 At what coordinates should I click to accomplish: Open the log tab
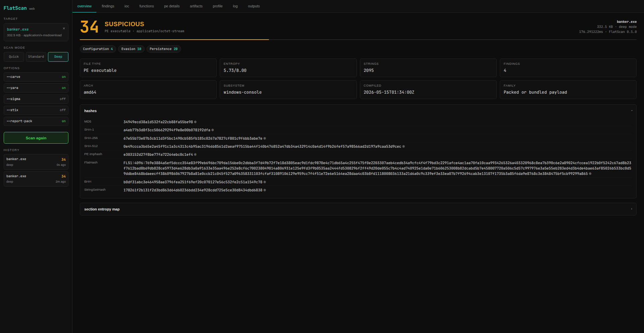235,6
